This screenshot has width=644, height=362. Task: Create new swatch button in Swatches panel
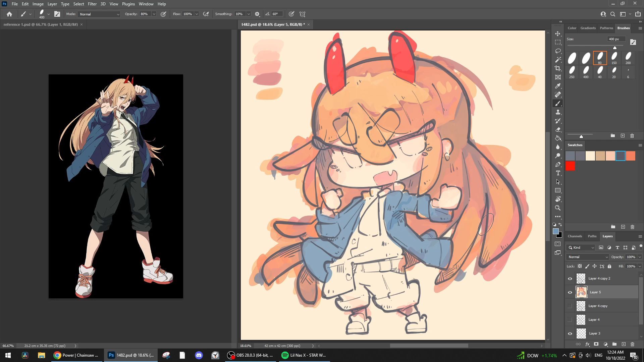click(x=623, y=227)
